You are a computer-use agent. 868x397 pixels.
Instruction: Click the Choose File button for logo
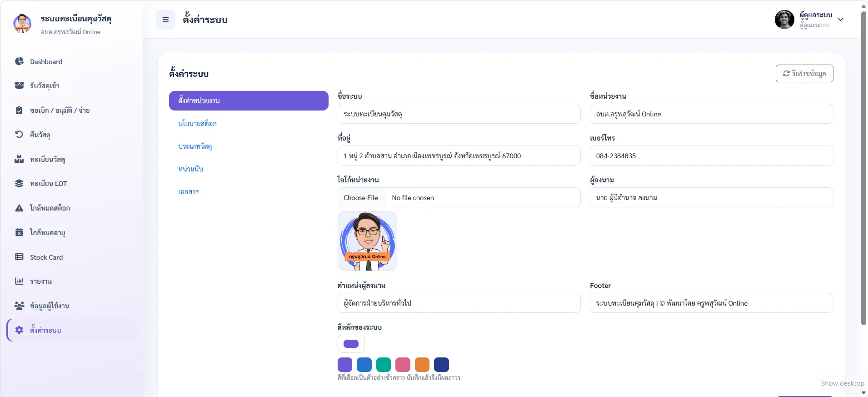pyautogui.click(x=361, y=198)
